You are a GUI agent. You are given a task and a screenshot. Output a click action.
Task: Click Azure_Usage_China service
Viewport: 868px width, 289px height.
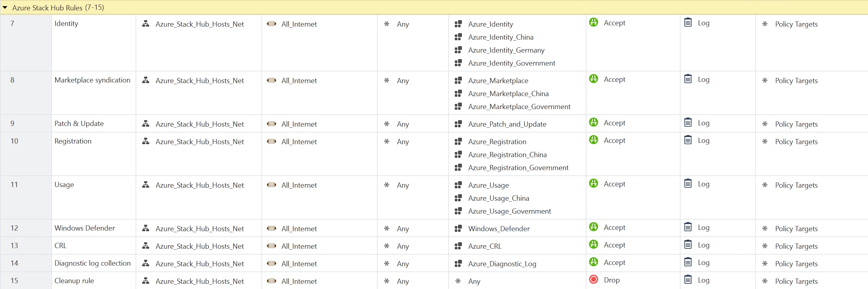pos(499,198)
